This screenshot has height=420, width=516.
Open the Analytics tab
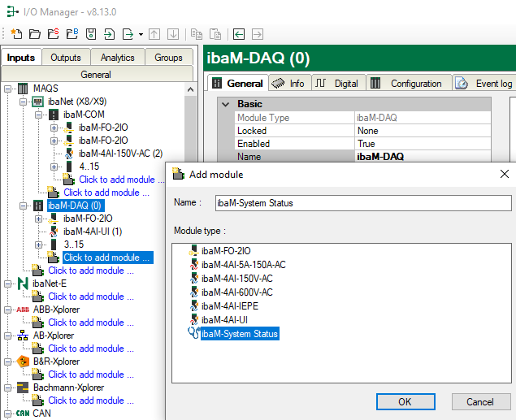[117, 58]
